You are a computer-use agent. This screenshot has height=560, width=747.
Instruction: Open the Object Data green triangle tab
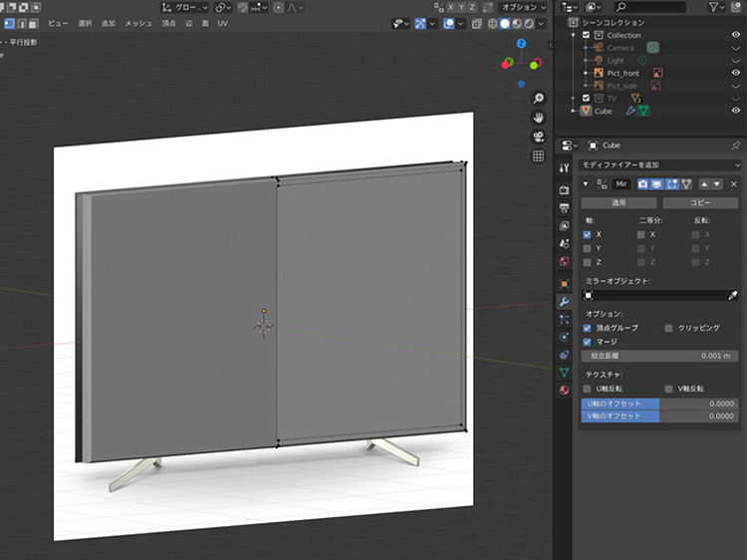(564, 372)
